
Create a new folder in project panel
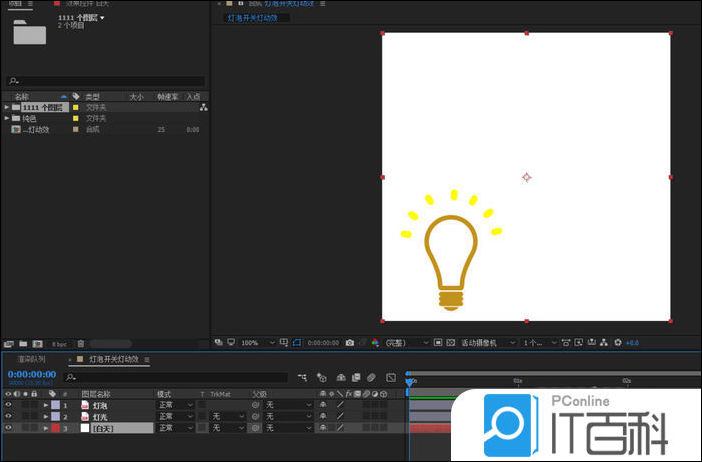(23, 344)
